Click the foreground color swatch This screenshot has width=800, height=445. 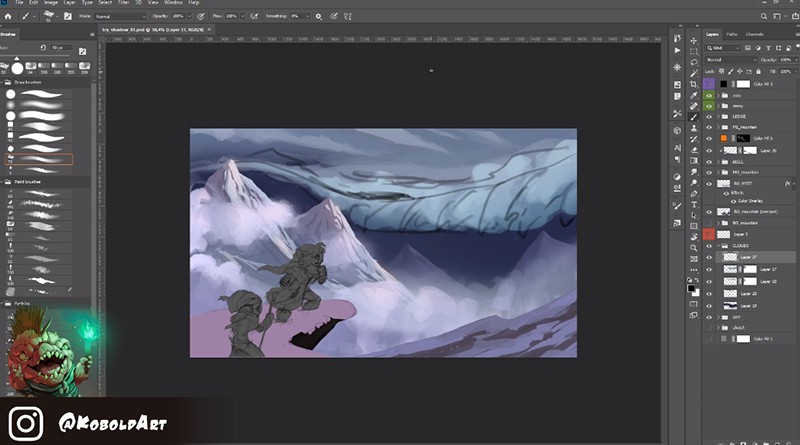(x=691, y=288)
